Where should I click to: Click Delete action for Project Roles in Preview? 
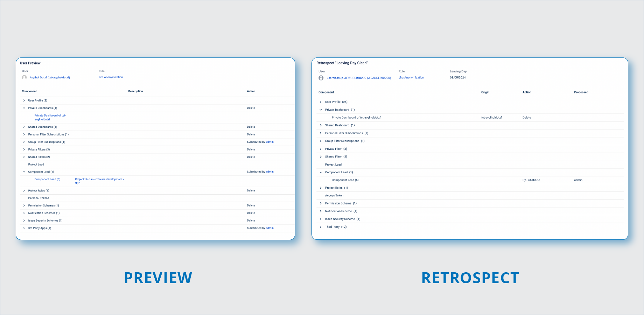pyautogui.click(x=251, y=191)
